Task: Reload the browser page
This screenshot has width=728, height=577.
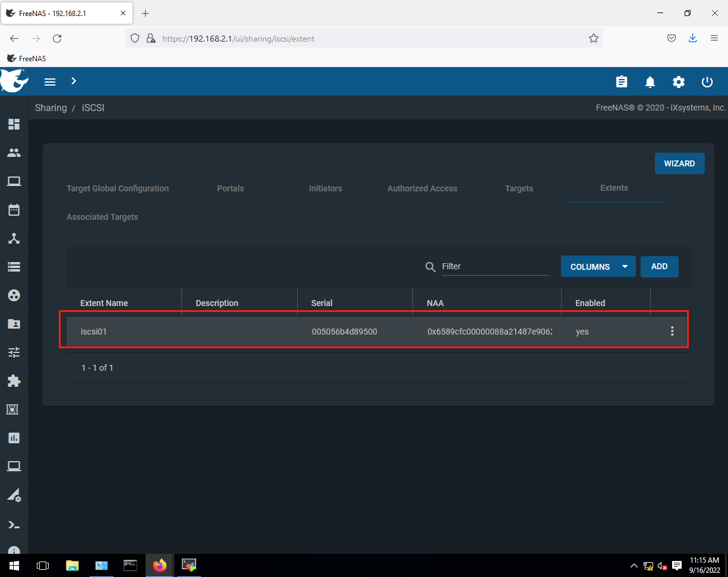Action: coord(57,39)
